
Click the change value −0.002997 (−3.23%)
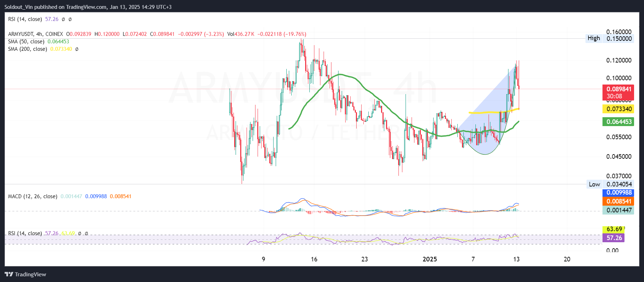[x=201, y=34]
